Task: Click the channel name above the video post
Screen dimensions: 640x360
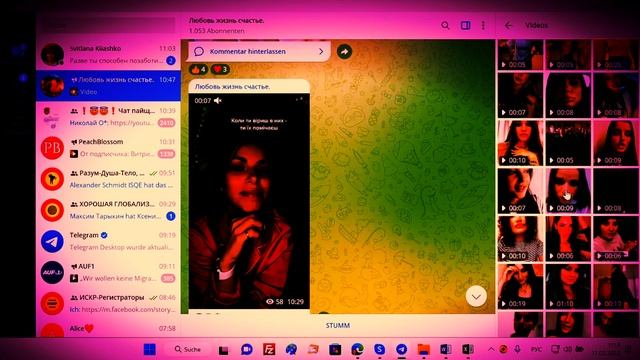Action: (x=232, y=87)
